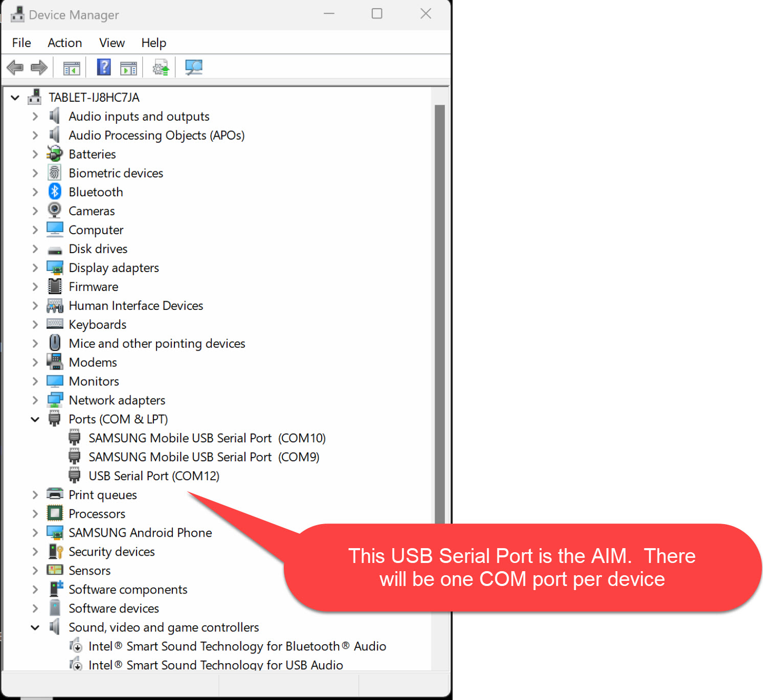Expand the Software devices chevron
Screen dimensions: 763x700
coord(35,608)
